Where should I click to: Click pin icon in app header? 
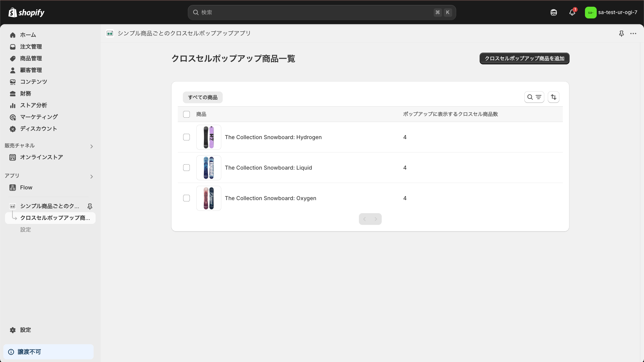[x=621, y=34]
